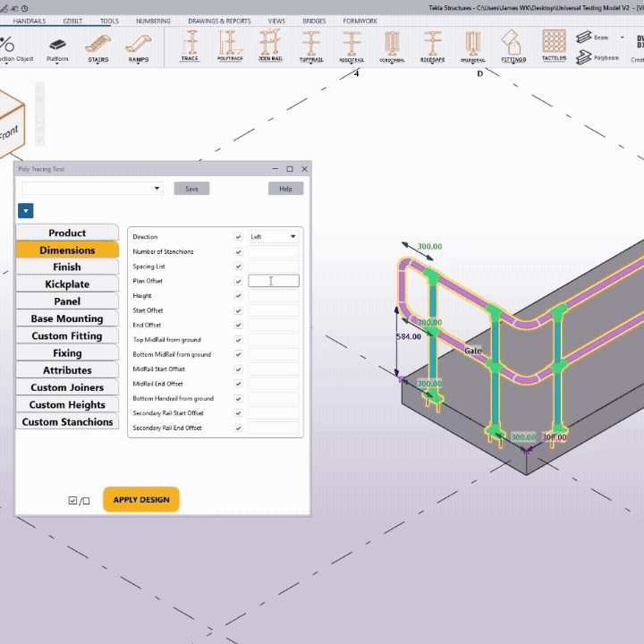Toggle the select all/none checkbox switch

click(x=79, y=501)
